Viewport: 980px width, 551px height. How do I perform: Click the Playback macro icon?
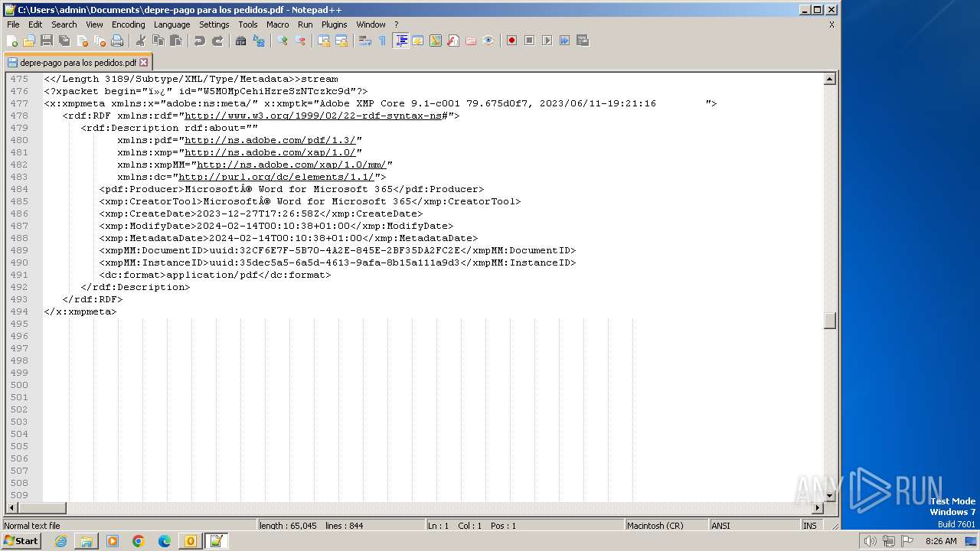[x=547, y=41]
